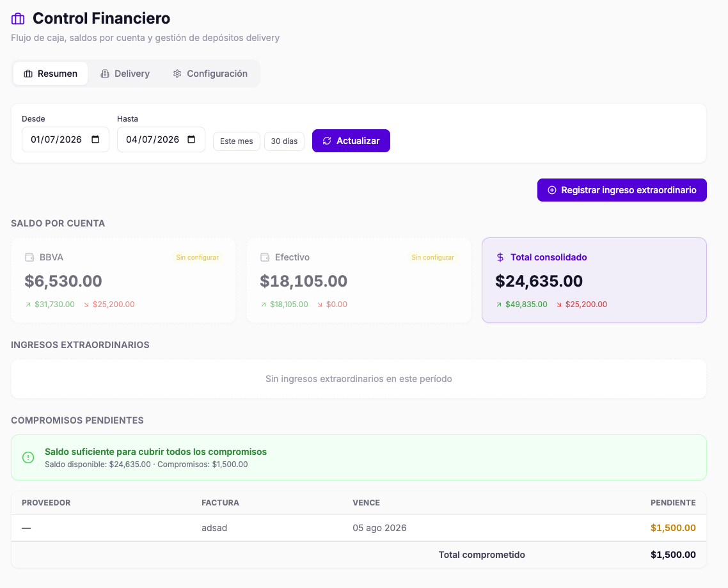Click Efectivo balance $18,105.00

coord(304,281)
